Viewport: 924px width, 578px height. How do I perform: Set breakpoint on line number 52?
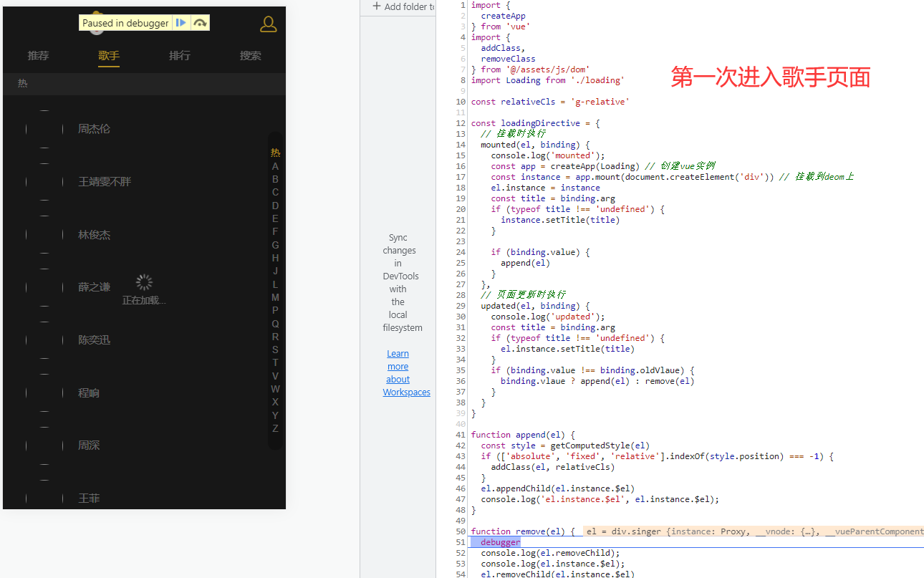point(461,553)
